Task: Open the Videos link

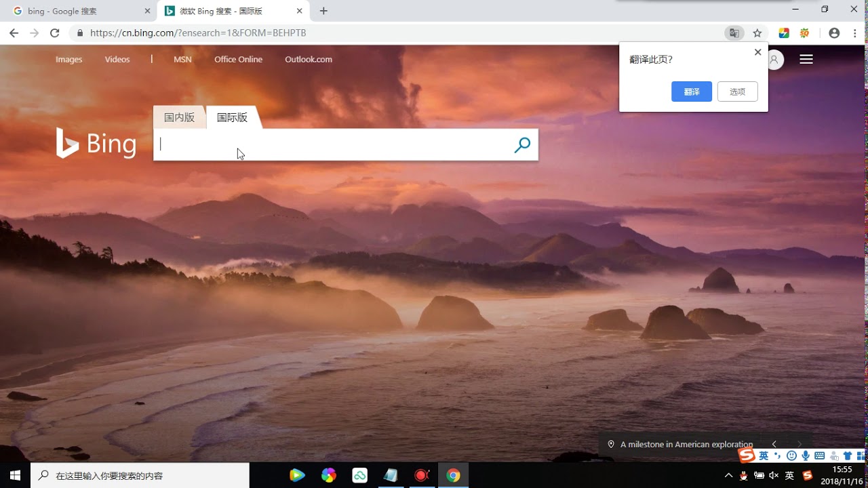Action: pos(117,60)
